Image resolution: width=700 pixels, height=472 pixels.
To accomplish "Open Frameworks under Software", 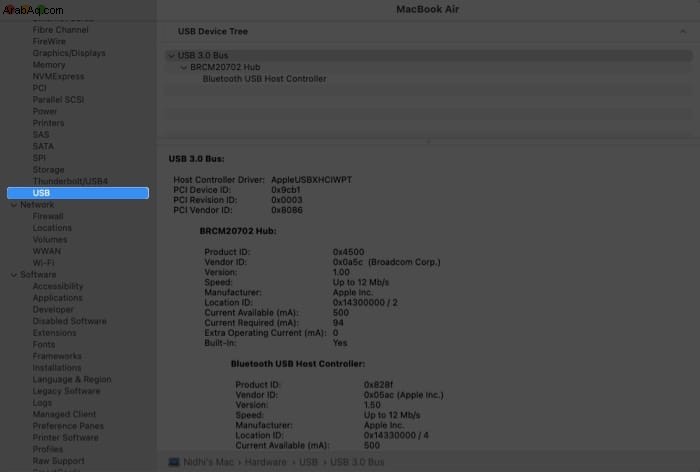I will pyautogui.click(x=57, y=356).
